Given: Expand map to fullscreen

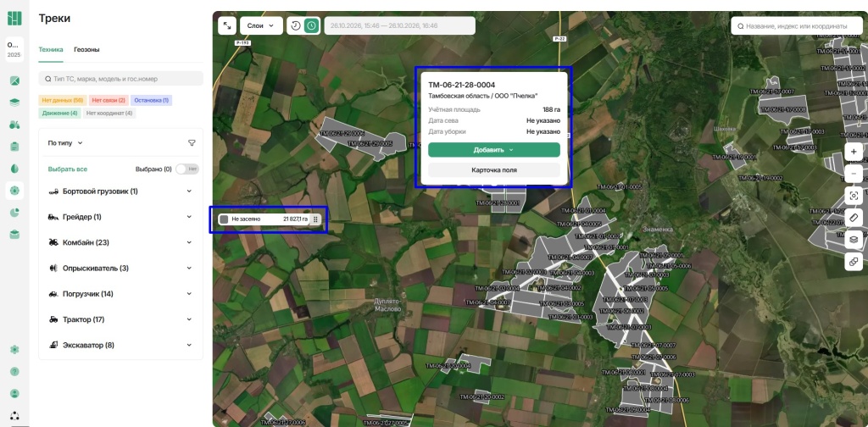Looking at the screenshot, I should coord(227,25).
